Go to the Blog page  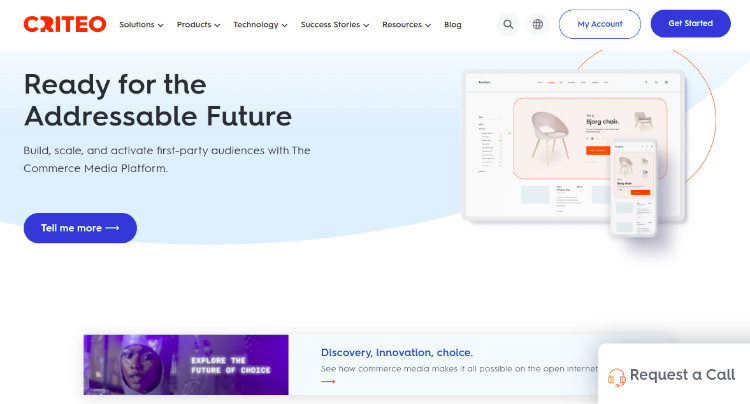[452, 24]
